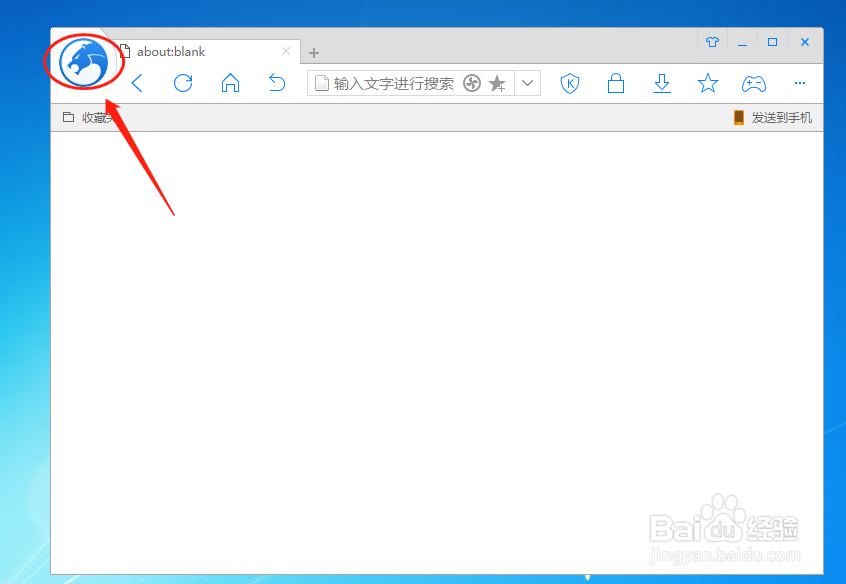The width and height of the screenshot is (846, 584).
Task: Click the Liebao browser leopard logo
Action: coord(84,62)
